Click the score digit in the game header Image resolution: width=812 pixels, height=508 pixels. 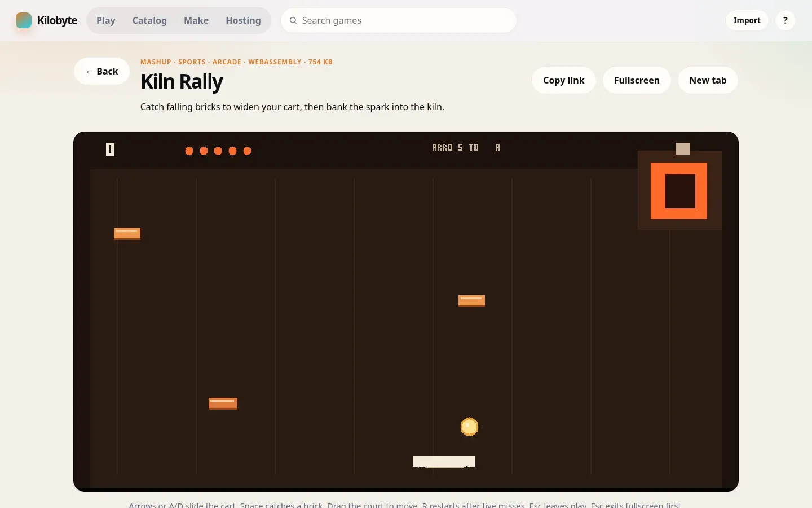coord(110,149)
